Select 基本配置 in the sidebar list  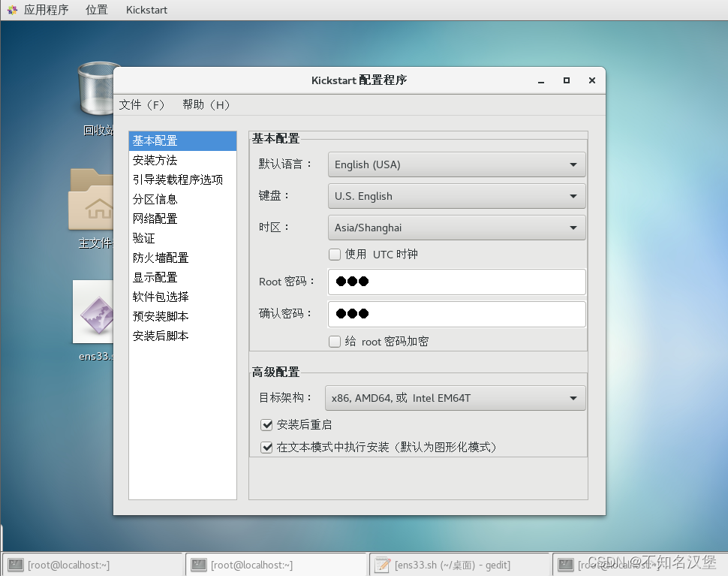[182, 140]
